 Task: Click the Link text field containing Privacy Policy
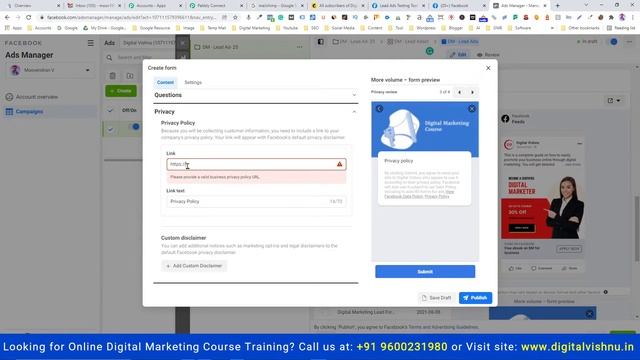[256, 201]
